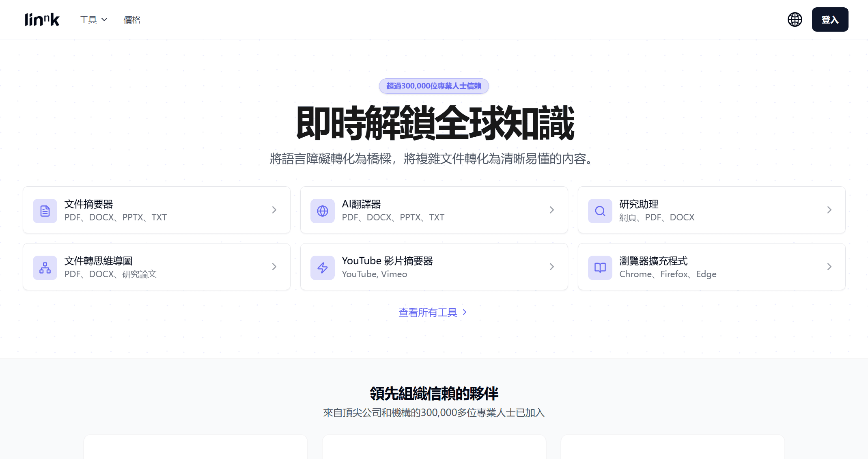Open the 文件轉思維導圖 flowchart icon
The width and height of the screenshot is (868, 459).
pos(45,267)
